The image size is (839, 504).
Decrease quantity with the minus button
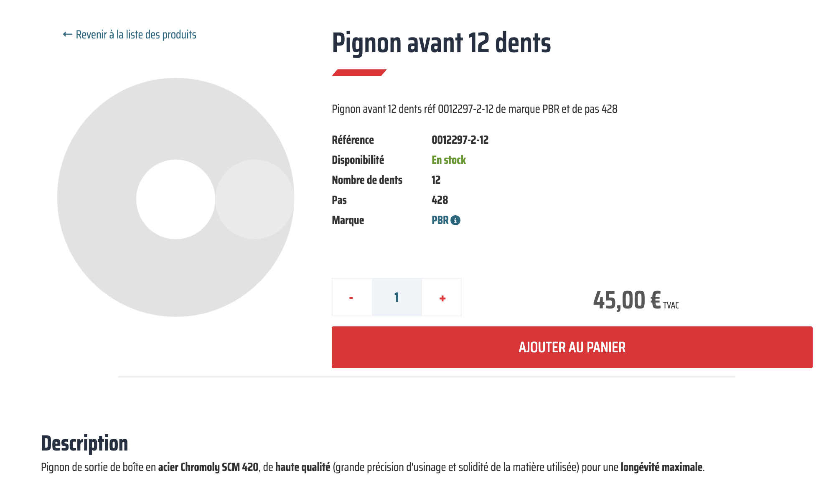(x=351, y=298)
